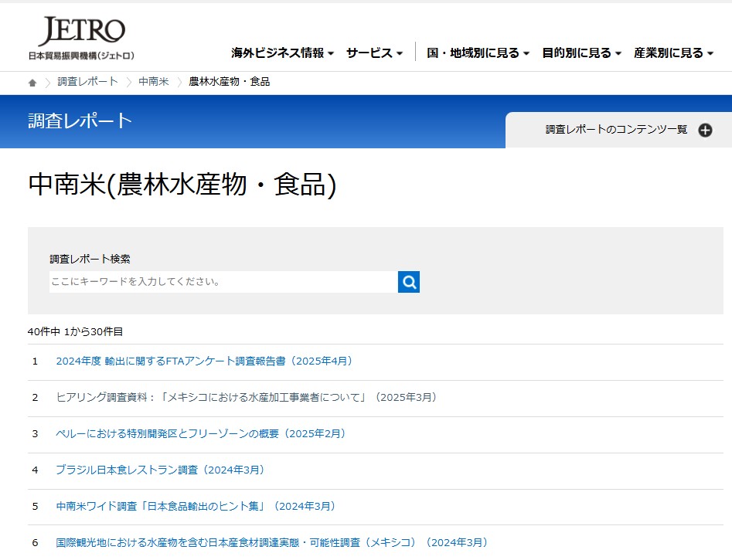Screen dimensions: 732x560
Task: Click the blue magnifying glass search icon
Action: coord(408,281)
